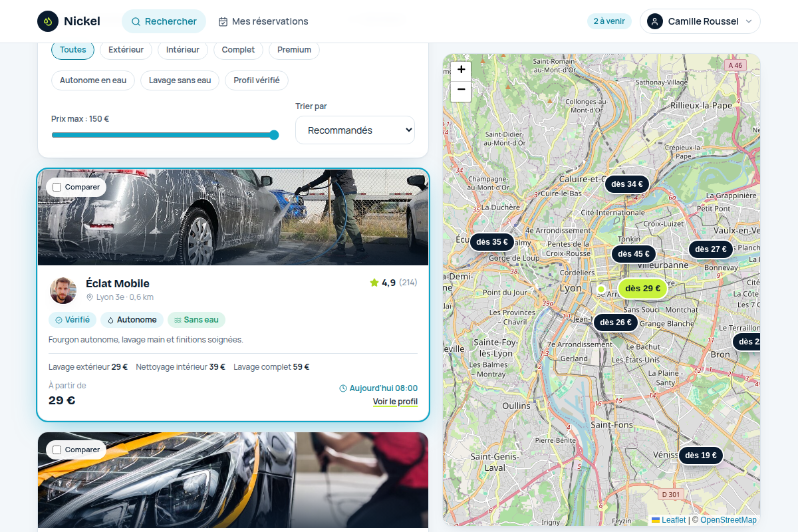This screenshot has height=532, width=798.
Task: Toggle the Intérieur filter chip
Action: pos(183,50)
